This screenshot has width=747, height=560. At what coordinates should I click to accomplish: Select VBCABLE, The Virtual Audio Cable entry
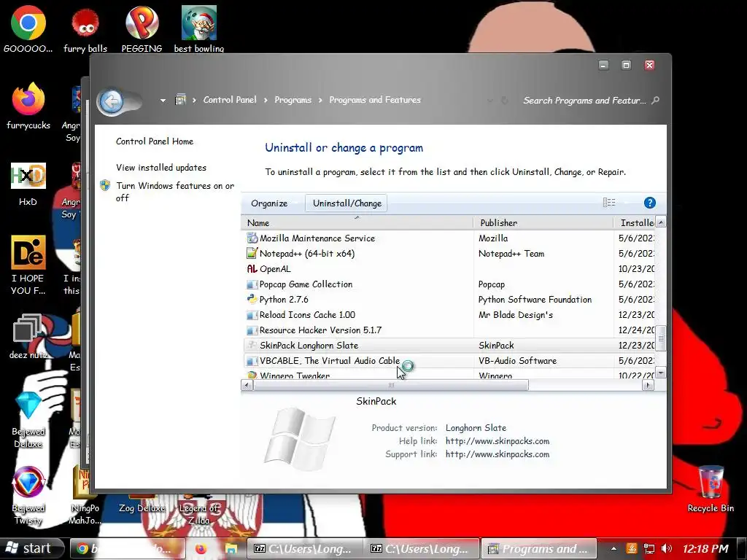[x=449, y=360]
